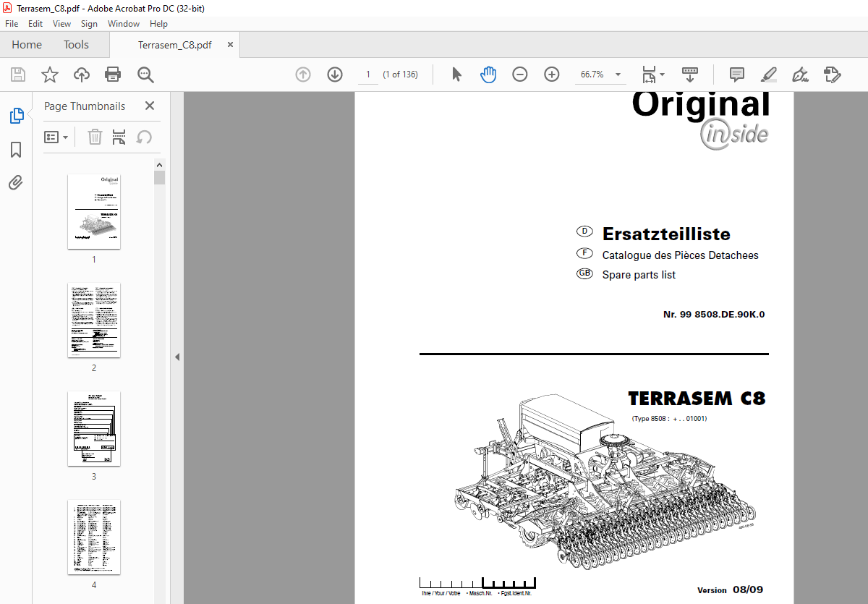Click the "Ersatzteilliste" heading text
The width and height of the screenshot is (868, 604).
click(x=666, y=234)
